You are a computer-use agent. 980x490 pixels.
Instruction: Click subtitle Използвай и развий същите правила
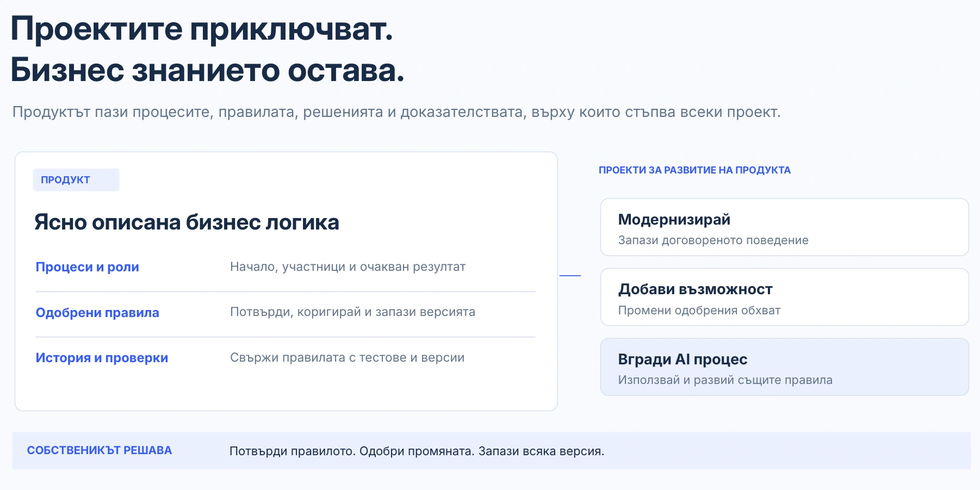click(725, 380)
